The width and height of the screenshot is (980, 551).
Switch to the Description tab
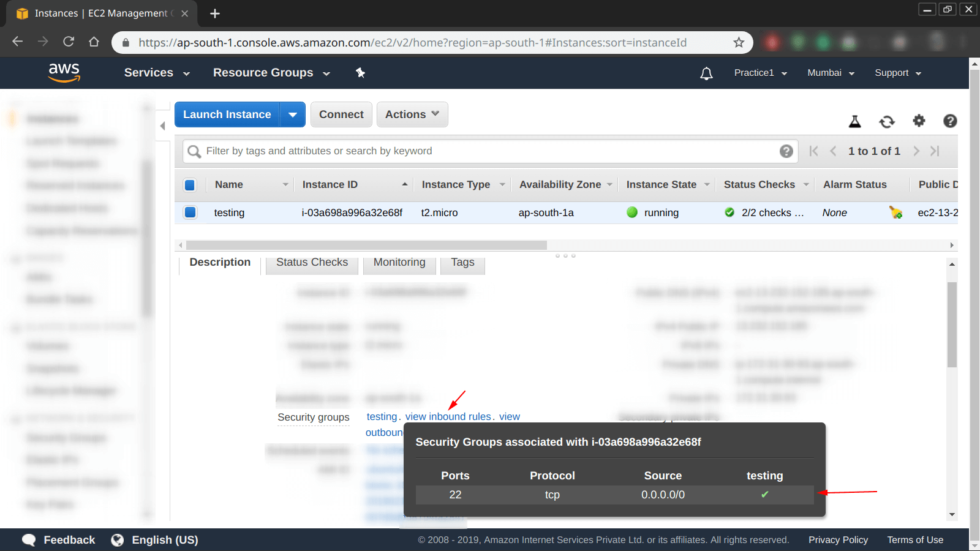click(220, 263)
